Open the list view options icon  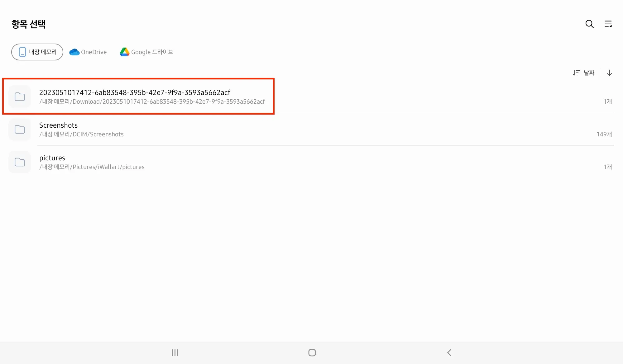click(x=608, y=24)
